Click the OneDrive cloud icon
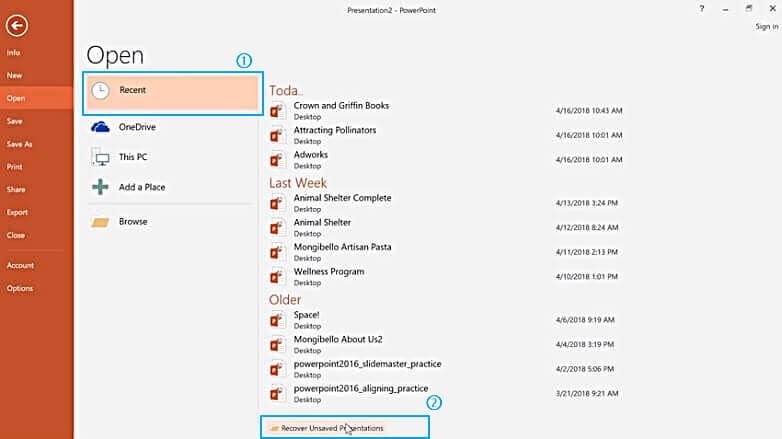The image size is (782, 439). [100, 127]
